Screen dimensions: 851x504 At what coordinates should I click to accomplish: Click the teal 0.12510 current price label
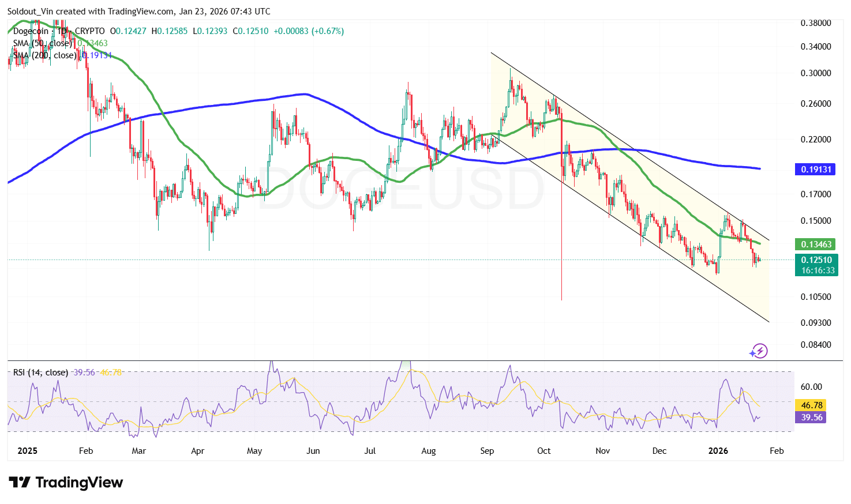(x=816, y=260)
